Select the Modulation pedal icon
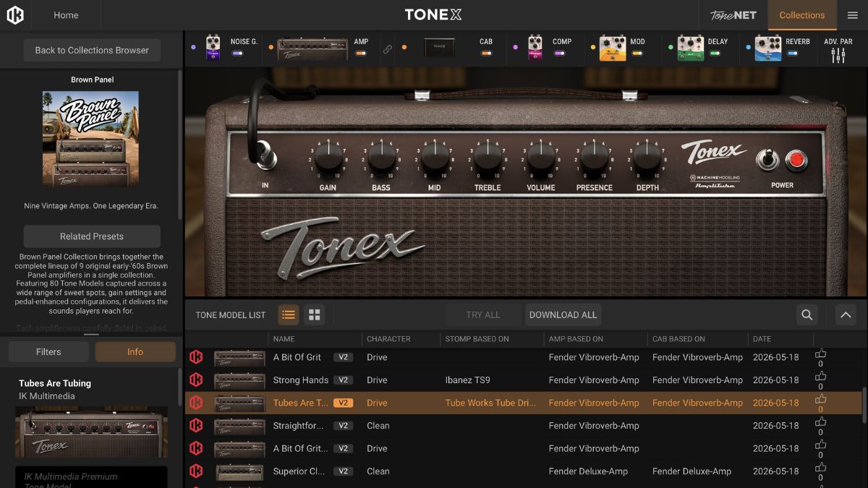868x488 pixels. (613, 48)
